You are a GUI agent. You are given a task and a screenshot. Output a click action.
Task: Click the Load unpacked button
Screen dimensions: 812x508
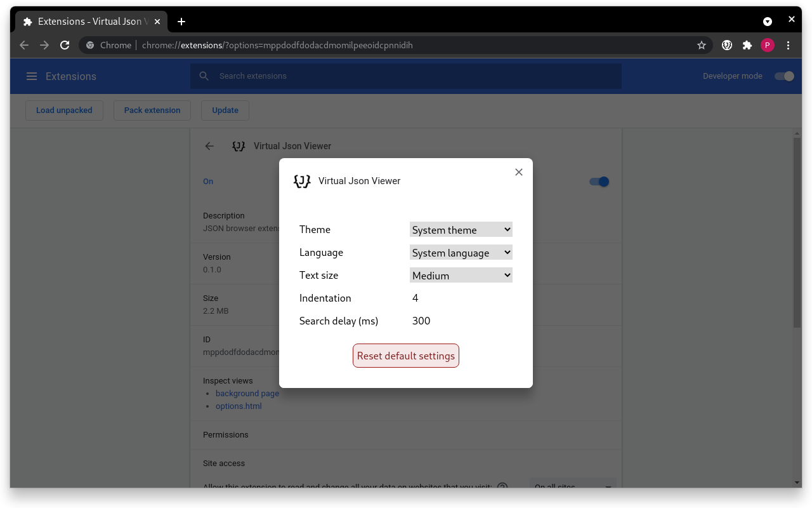click(x=64, y=110)
